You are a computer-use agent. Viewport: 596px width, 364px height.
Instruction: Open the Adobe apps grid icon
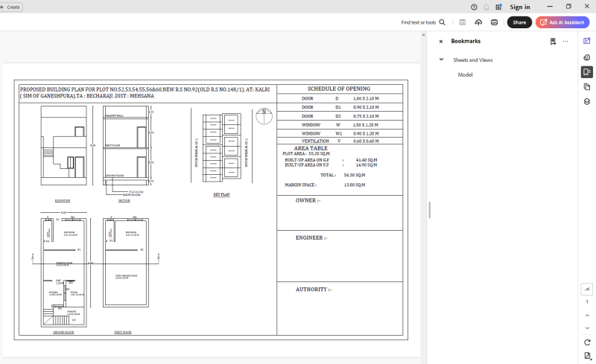[x=498, y=7]
